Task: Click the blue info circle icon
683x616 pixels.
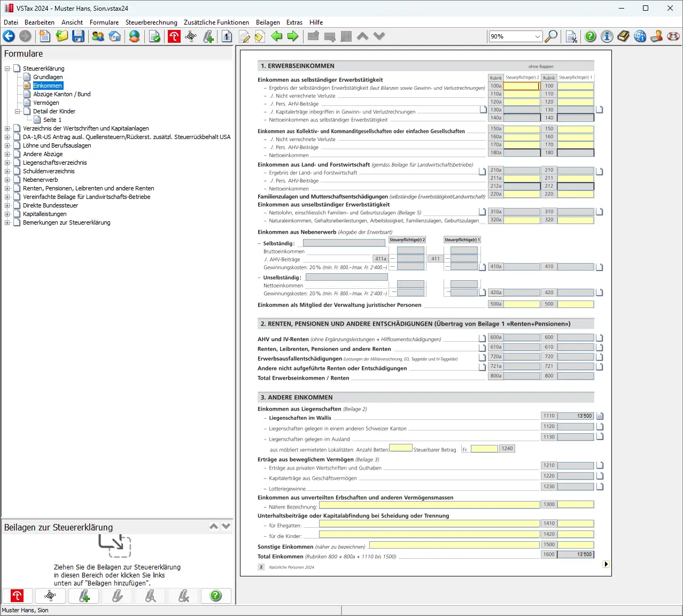Action: coord(607,36)
